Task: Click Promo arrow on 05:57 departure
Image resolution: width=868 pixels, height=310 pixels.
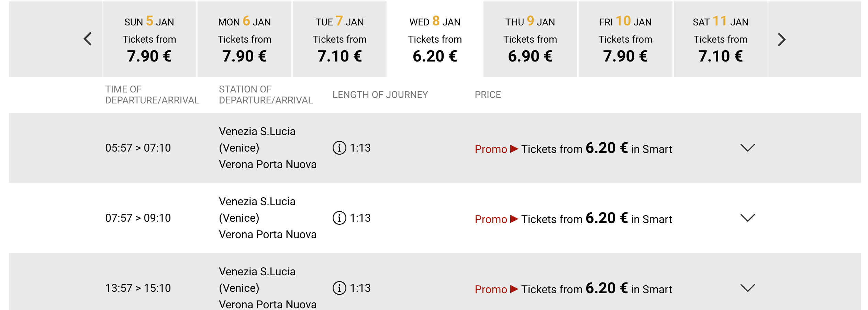Action: click(x=514, y=149)
